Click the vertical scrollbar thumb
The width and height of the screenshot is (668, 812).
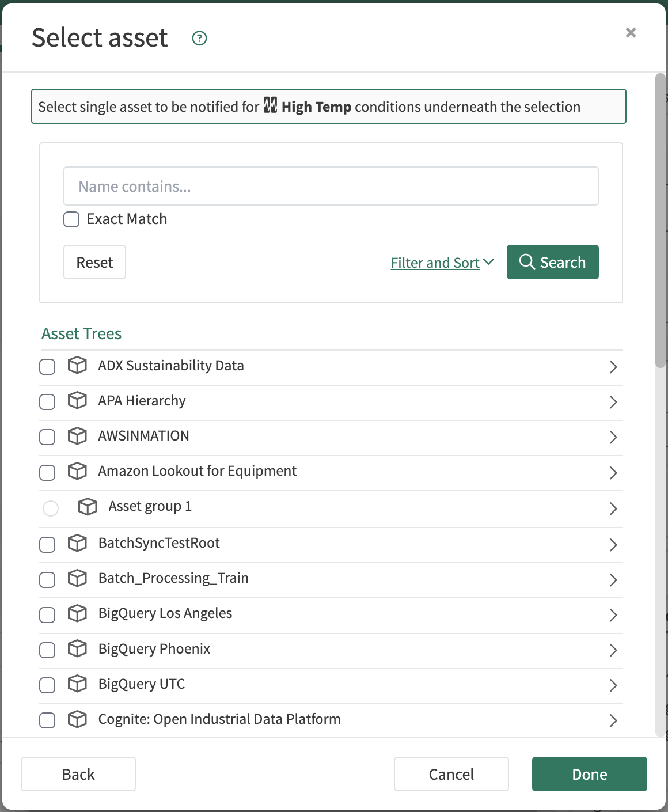pos(661,220)
